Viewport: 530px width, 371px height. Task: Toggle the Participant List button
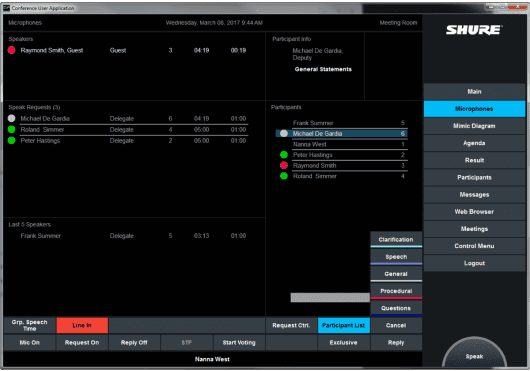344,325
